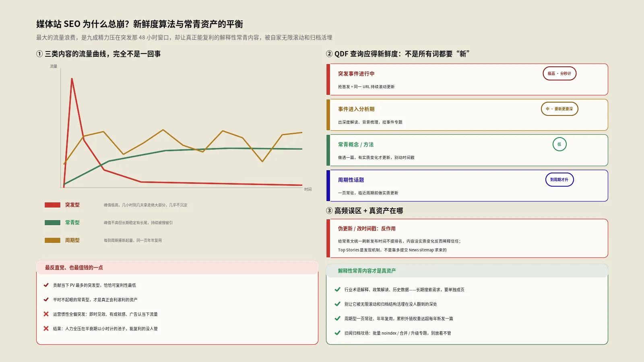Click the text "做透一篇，有实质变化才更新，别动时间戳"
Image resolution: width=644 pixels, height=362 pixels.
click(x=376, y=158)
